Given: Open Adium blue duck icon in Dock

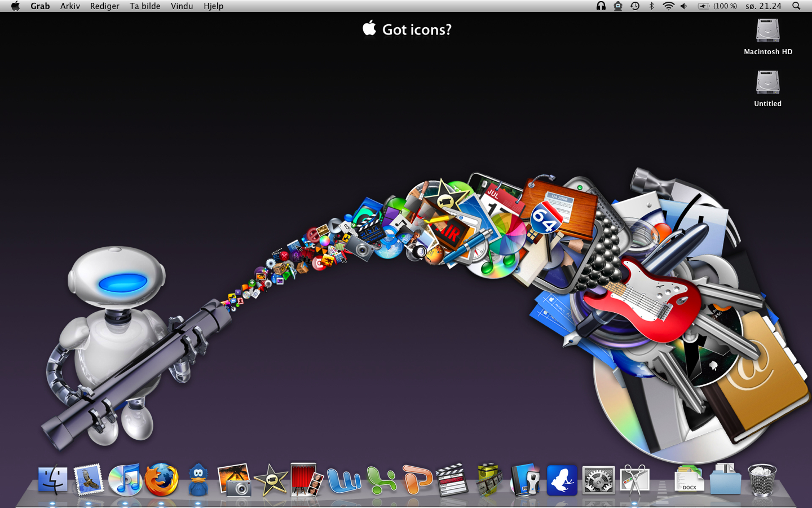Looking at the screenshot, I should [198, 480].
